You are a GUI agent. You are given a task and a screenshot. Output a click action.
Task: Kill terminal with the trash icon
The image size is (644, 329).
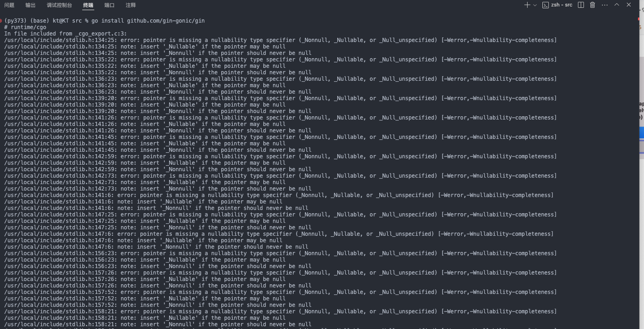(x=592, y=5)
